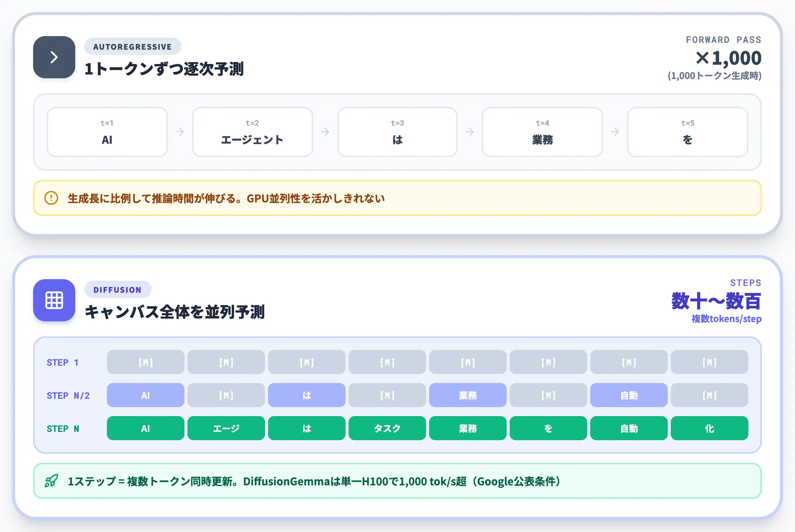Click the heading キャンバス全体を並列予測
This screenshot has height=532, width=795.
(175, 312)
